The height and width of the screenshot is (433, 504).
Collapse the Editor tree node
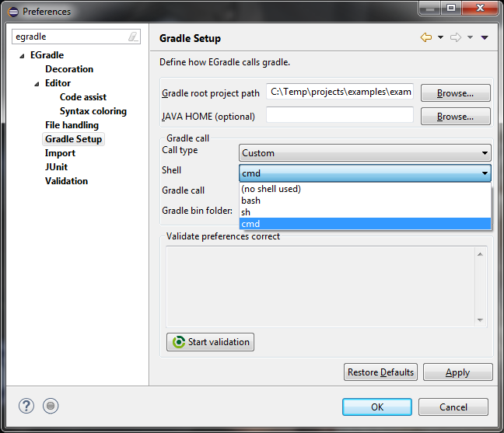tap(37, 84)
